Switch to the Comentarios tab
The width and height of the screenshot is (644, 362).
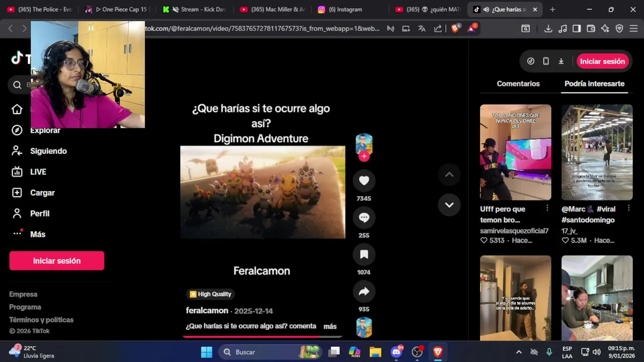pos(518,83)
